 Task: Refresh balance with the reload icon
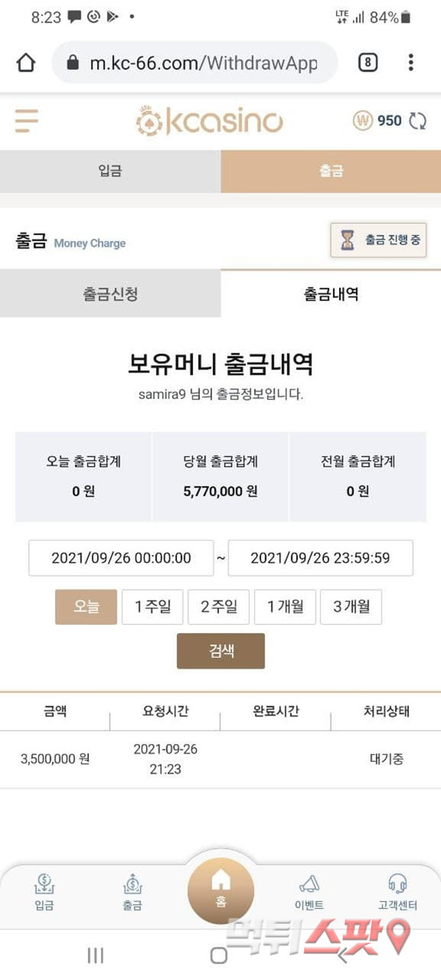point(418,120)
